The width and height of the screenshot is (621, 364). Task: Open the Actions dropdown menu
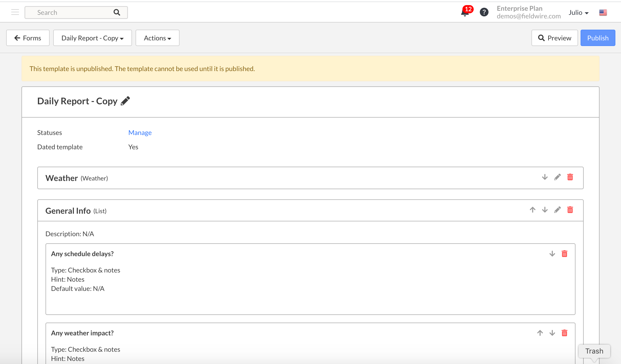(x=158, y=38)
